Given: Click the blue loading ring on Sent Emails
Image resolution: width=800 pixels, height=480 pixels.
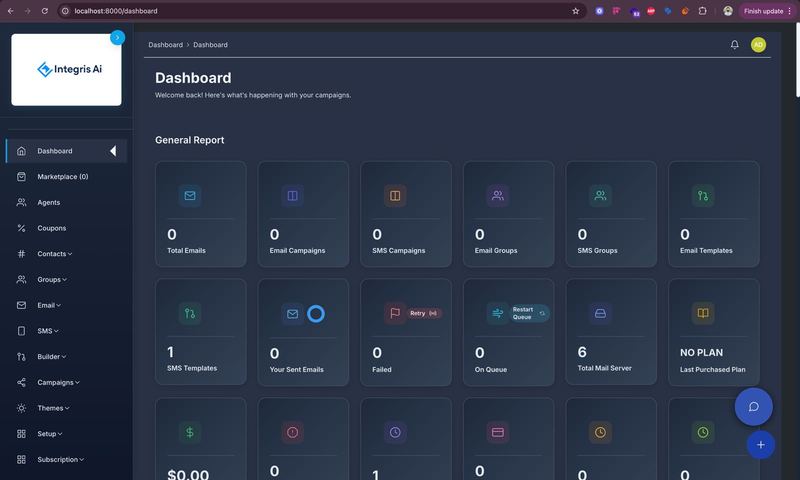Looking at the screenshot, I should (316, 314).
